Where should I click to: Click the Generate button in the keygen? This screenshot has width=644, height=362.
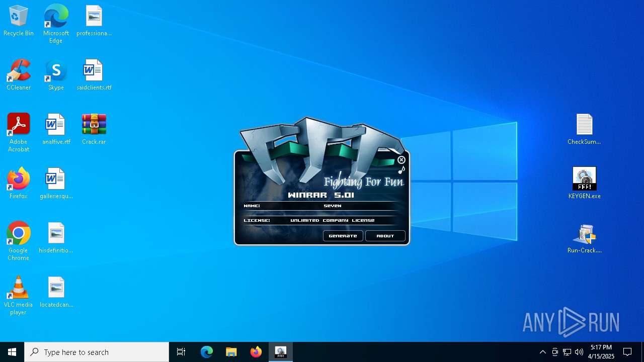tap(343, 236)
